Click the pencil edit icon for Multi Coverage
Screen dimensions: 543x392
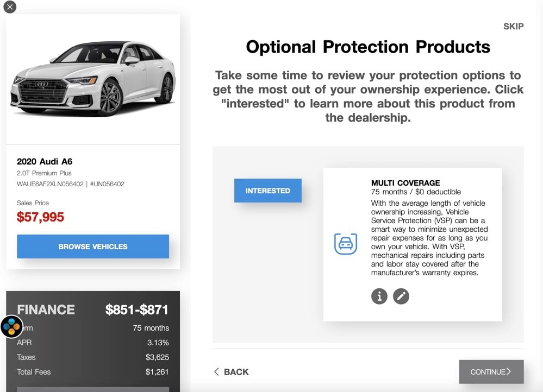tap(401, 296)
